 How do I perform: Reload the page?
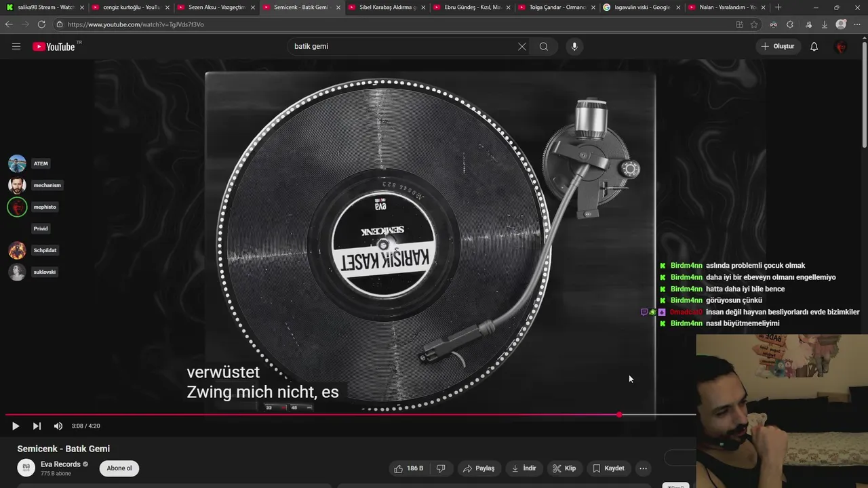[41, 24]
